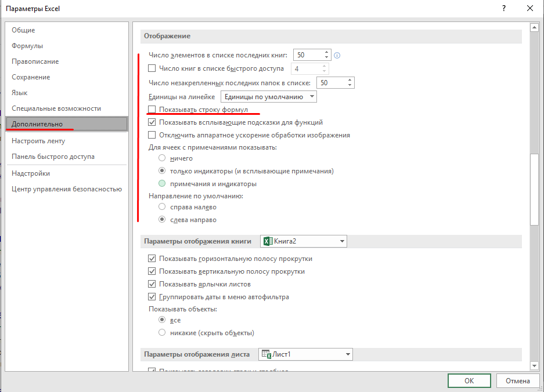Click the unpinned folders count input field
544x392 pixels.
pos(332,82)
